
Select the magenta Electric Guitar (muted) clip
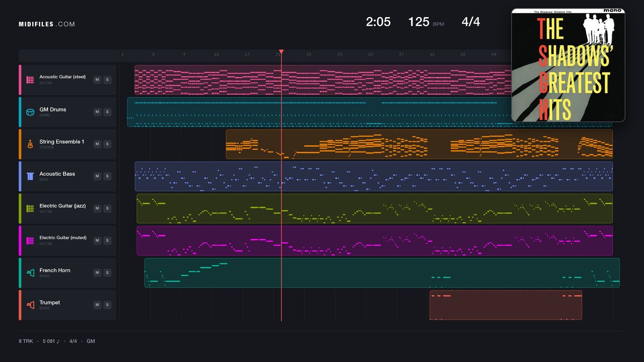tap(375, 241)
